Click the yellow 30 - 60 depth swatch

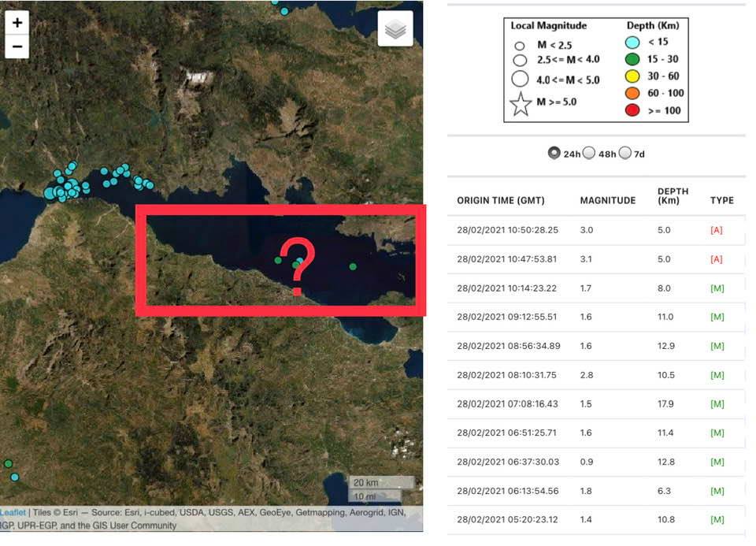pos(632,76)
